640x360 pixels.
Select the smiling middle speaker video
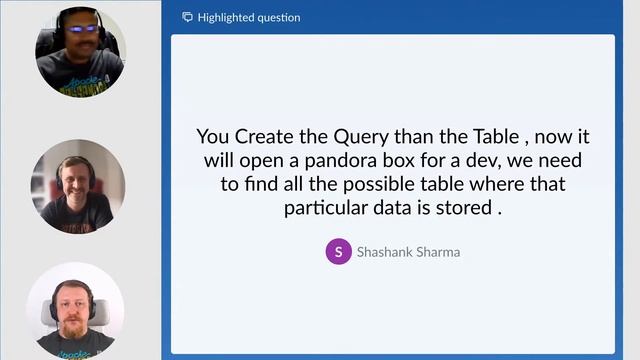tap(78, 187)
